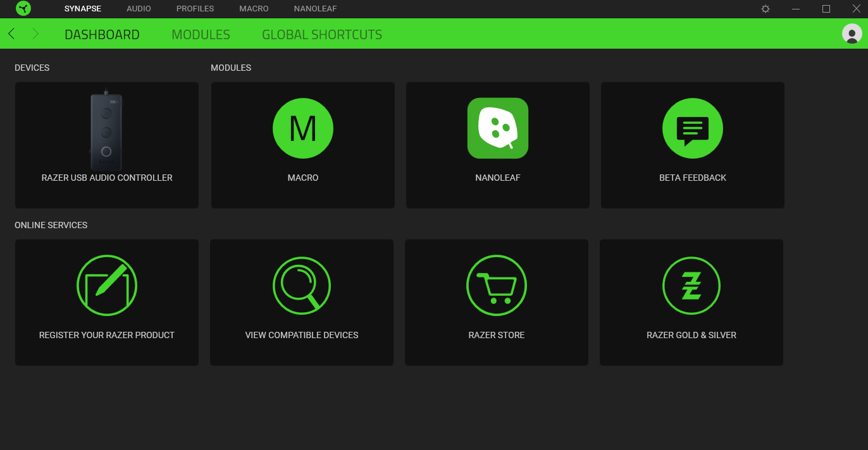Click the Razer USB Audio Controller label
Screen dimensions: 868x450
(x=107, y=178)
